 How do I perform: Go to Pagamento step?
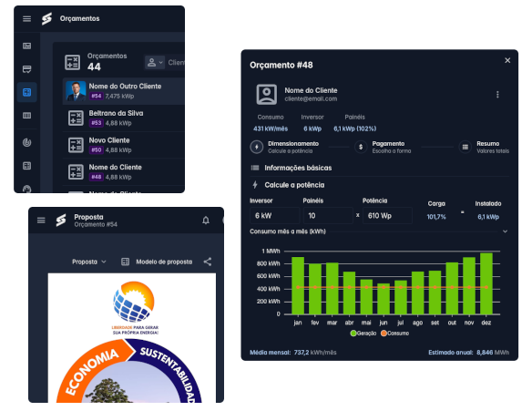383,147
